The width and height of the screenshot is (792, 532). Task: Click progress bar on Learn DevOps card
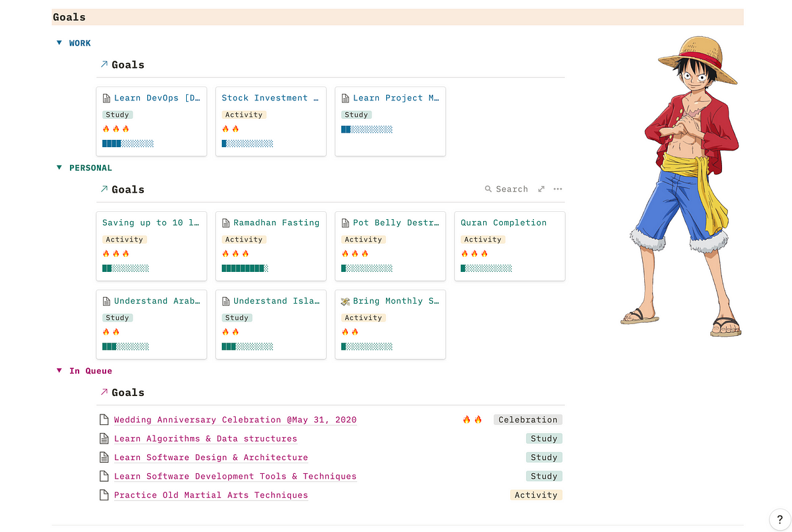(128, 143)
